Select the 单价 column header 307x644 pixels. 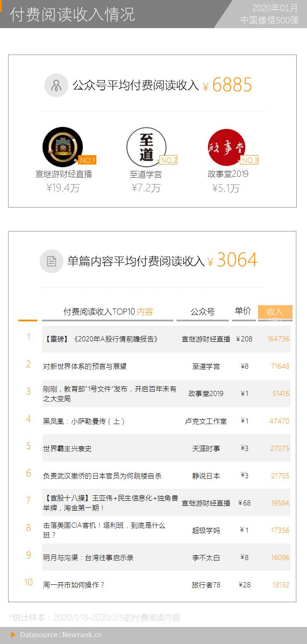[243, 311]
